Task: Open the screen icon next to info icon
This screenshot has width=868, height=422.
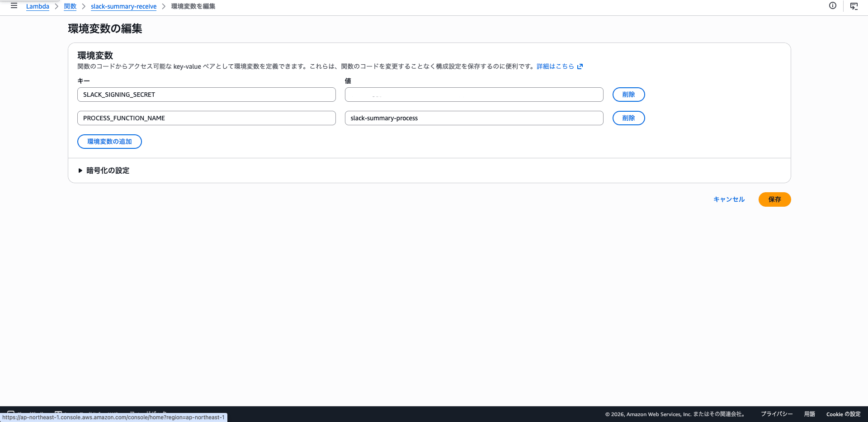Action: click(x=854, y=6)
